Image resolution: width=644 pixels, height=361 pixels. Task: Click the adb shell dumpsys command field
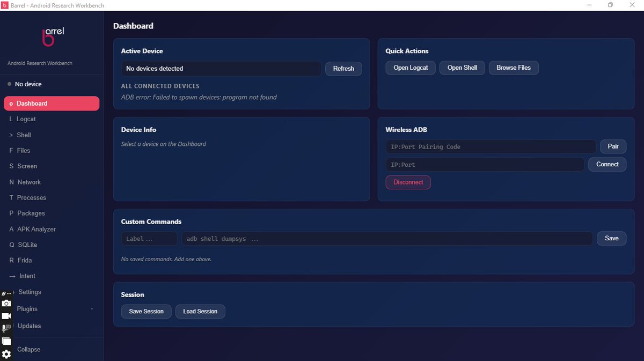coord(387,239)
